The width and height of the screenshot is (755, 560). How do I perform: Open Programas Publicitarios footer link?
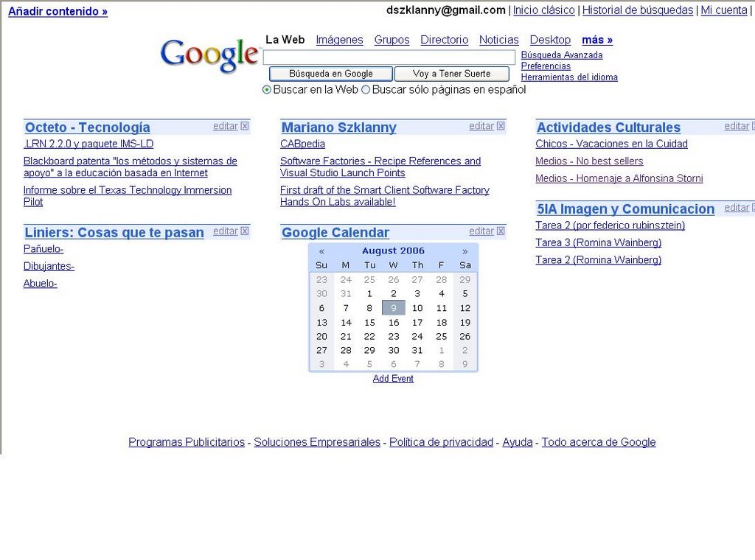pyautogui.click(x=187, y=442)
